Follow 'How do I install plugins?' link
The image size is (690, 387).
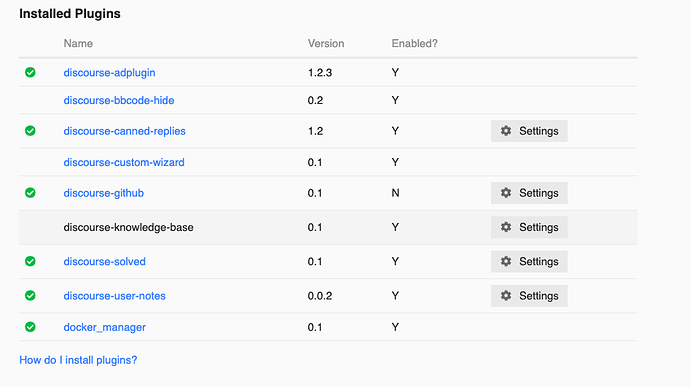[x=78, y=360]
